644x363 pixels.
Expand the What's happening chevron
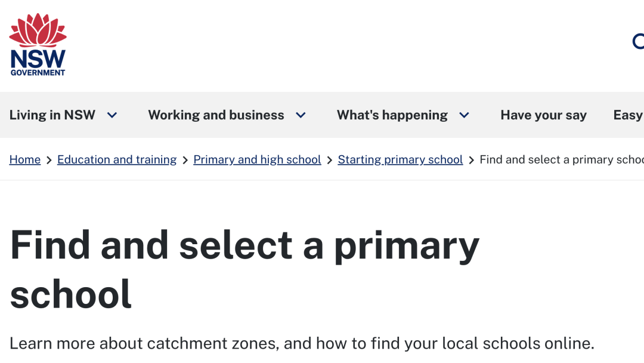coord(464,115)
